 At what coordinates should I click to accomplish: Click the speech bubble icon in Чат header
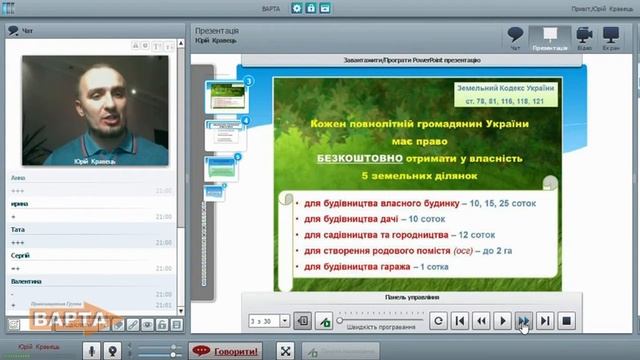(x=13, y=31)
